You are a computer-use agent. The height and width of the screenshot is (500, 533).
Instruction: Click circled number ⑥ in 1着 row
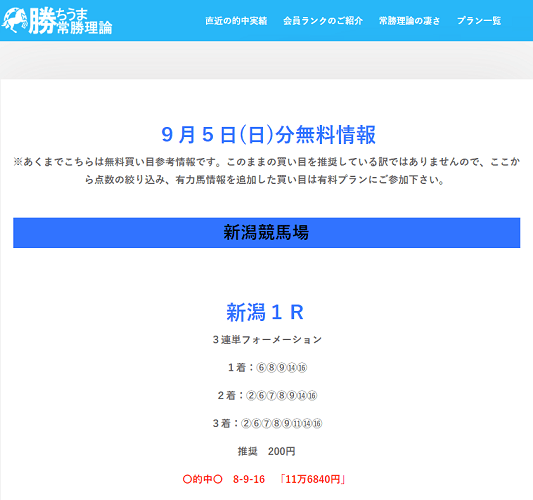click(261, 368)
